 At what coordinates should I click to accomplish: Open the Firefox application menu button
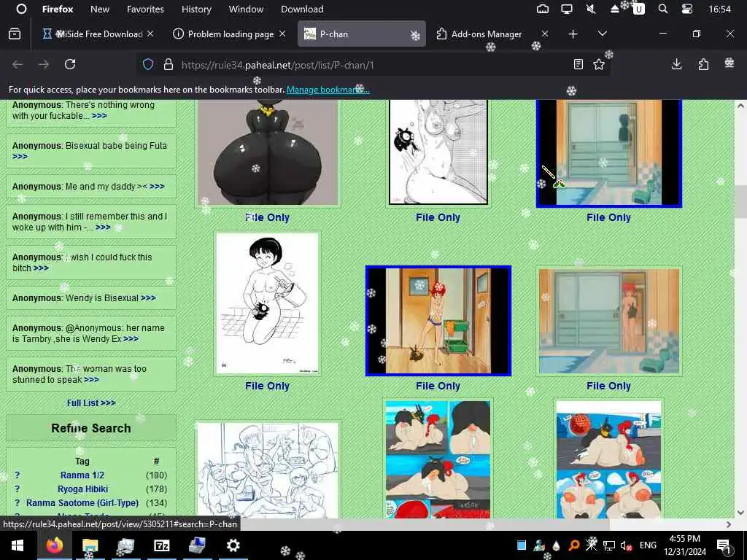[729, 63]
